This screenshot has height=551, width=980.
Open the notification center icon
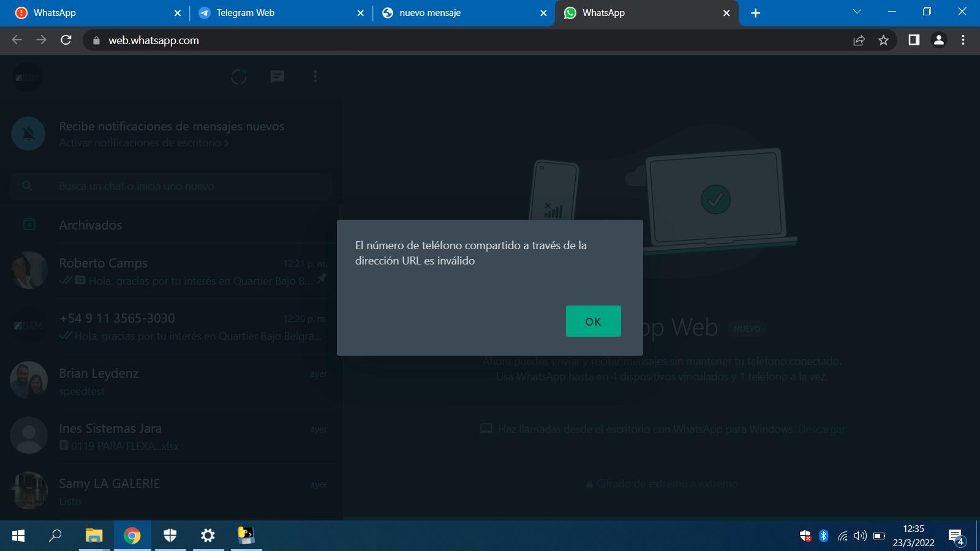click(957, 537)
